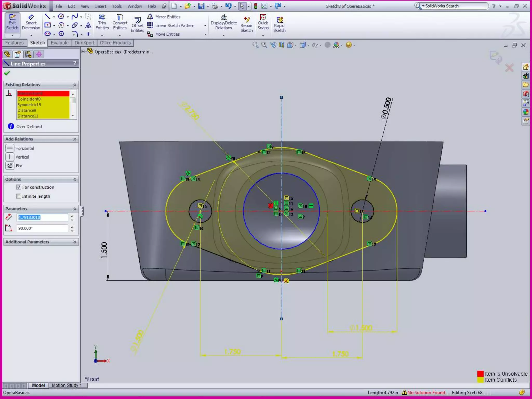Open the Insert menu
Screen dimensions: 532x399
(100, 6)
